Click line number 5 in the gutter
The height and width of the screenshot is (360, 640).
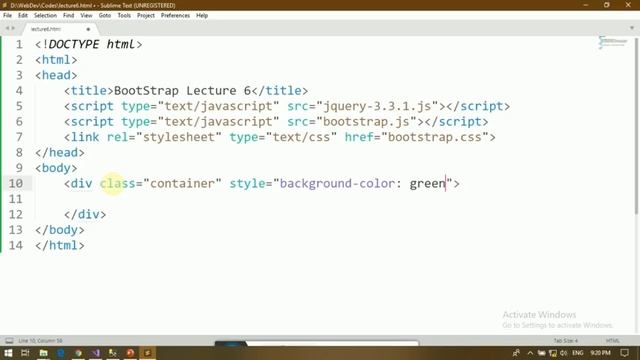pos(19,106)
